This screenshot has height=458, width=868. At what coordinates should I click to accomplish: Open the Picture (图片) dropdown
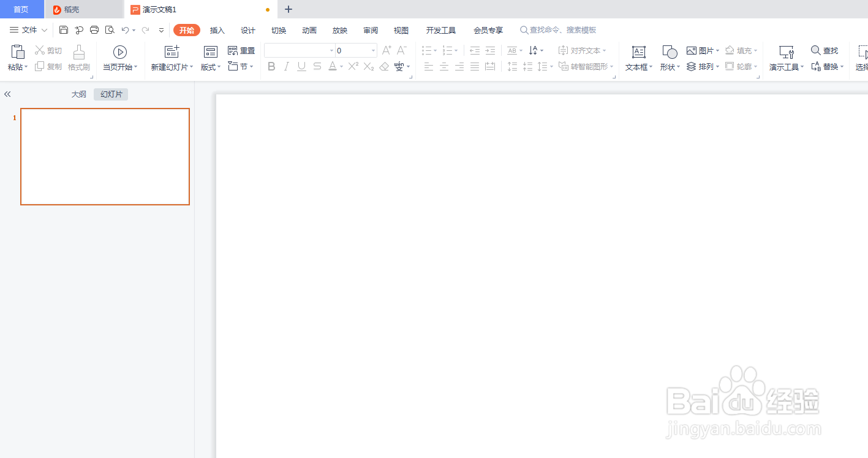pyautogui.click(x=702, y=50)
